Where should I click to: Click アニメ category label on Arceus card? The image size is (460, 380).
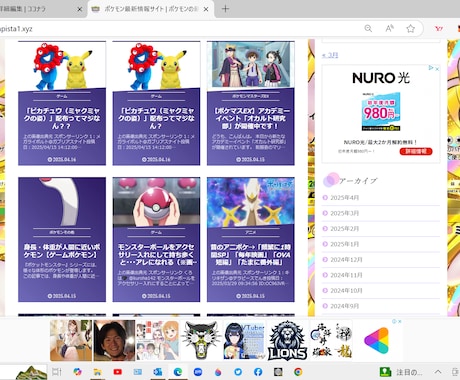(x=251, y=232)
